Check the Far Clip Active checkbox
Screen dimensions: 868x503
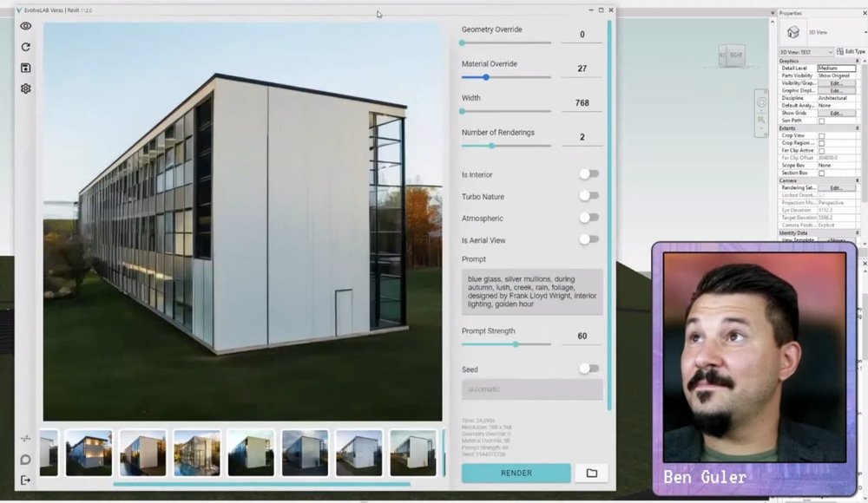(821, 151)
